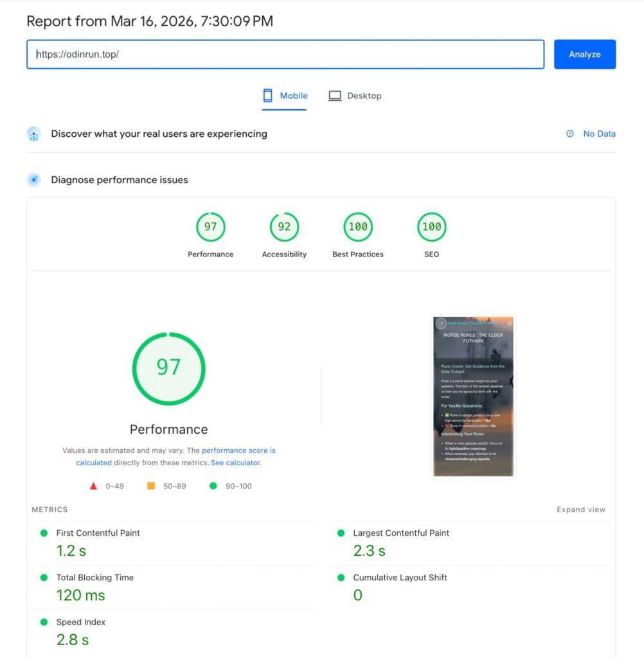Click the Analyze button
This screenshot has width=644, height=658.
584,54
